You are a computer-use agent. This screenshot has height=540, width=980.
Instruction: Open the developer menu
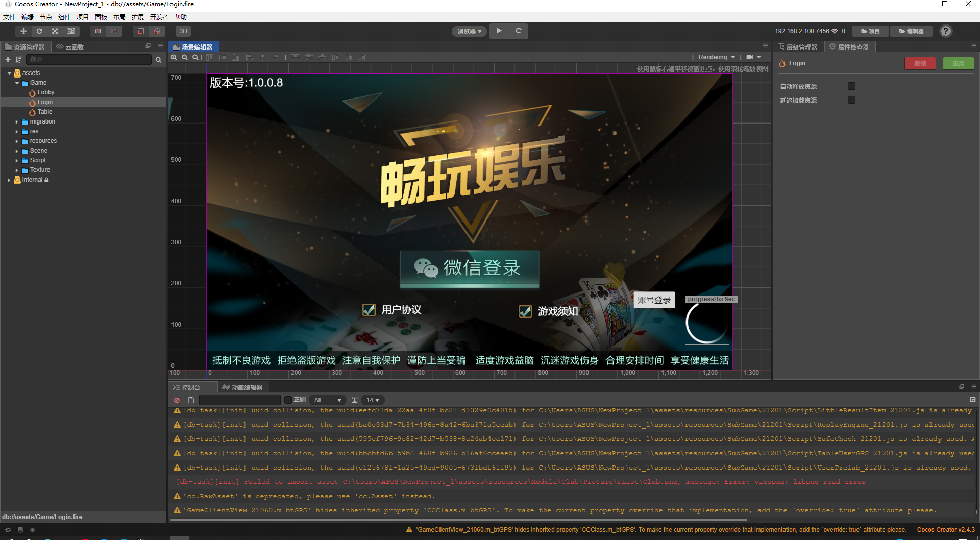[x=159, y=17]
